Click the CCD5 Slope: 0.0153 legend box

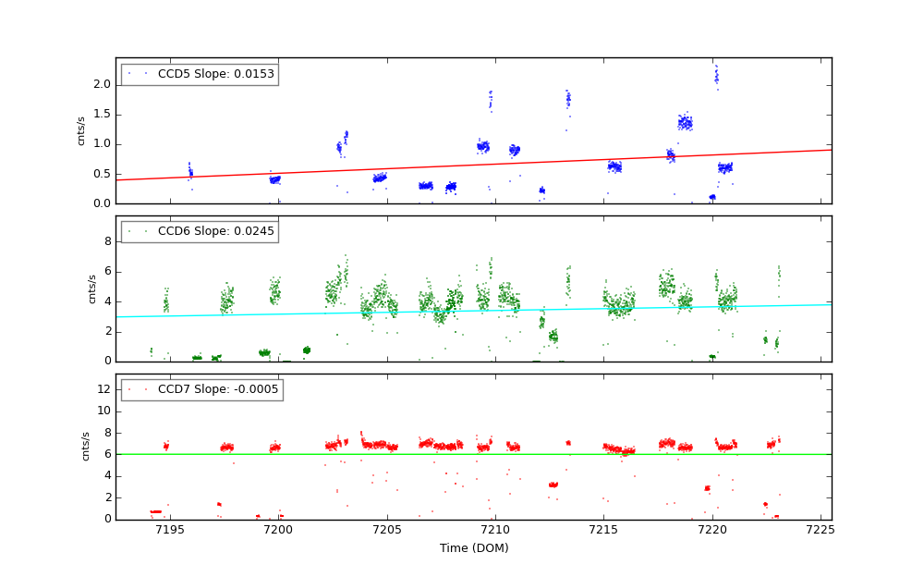tap(200, 74)
